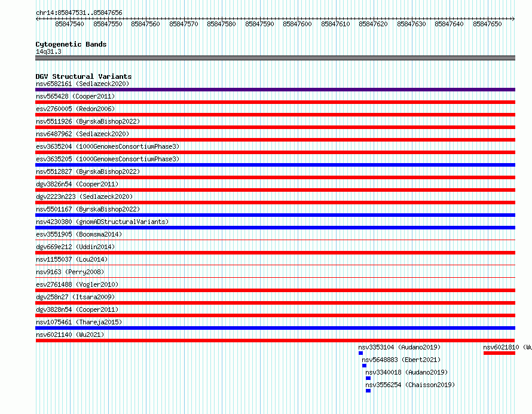Click the blue bar under nsv5501167
This screenshot has height=414, width=532.
275,215
